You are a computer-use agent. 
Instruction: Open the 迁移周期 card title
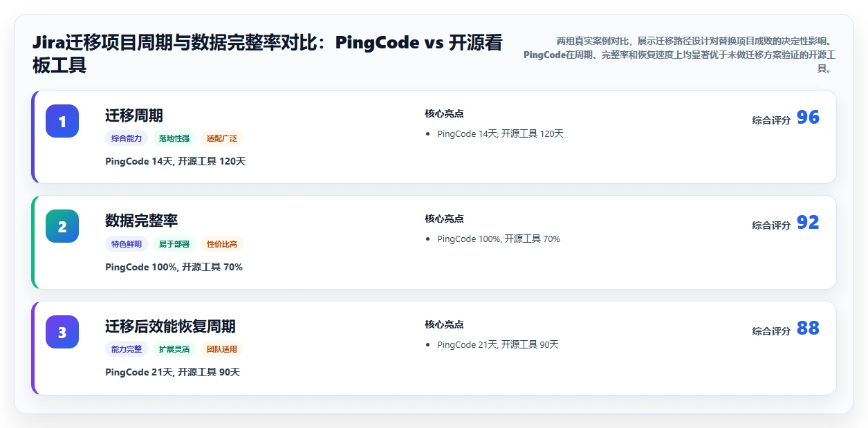tap(134, 115)
